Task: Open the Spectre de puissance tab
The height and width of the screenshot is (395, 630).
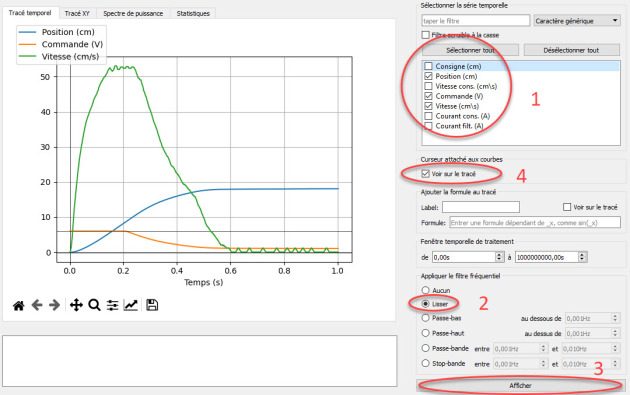Action: [x=133, y=13]
